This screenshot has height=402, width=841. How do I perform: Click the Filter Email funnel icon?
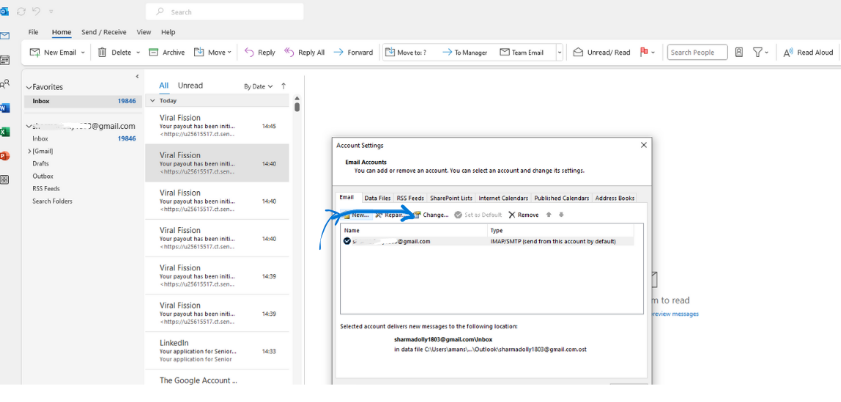tap(757, 53)
